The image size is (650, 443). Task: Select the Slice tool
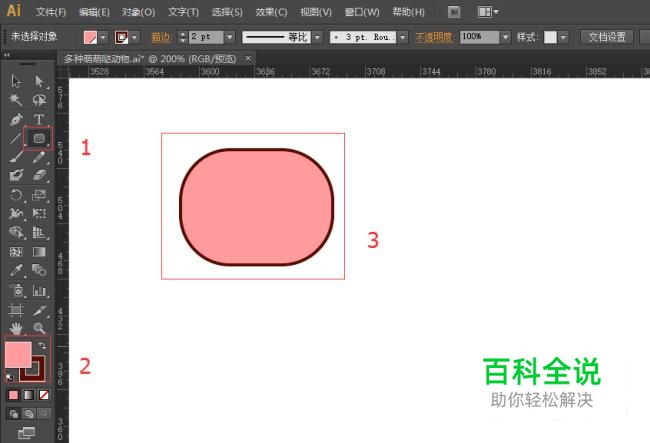[39, 310]
